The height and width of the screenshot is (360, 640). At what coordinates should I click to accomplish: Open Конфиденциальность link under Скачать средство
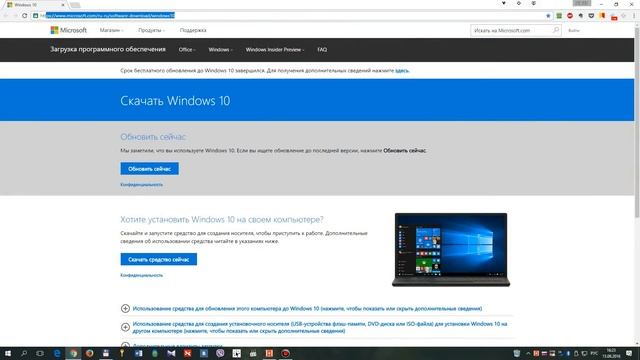[x=141, y=275]
